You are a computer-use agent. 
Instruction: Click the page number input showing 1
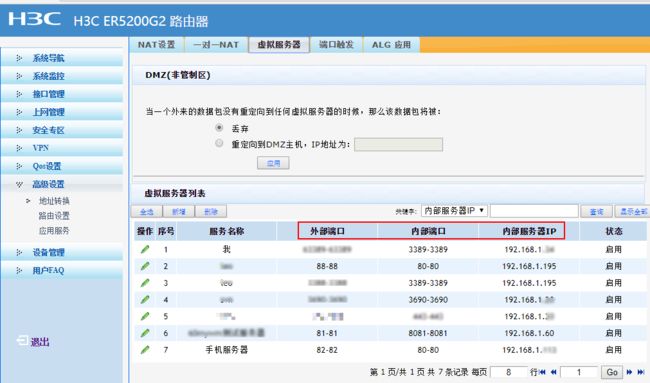[579, 372]
